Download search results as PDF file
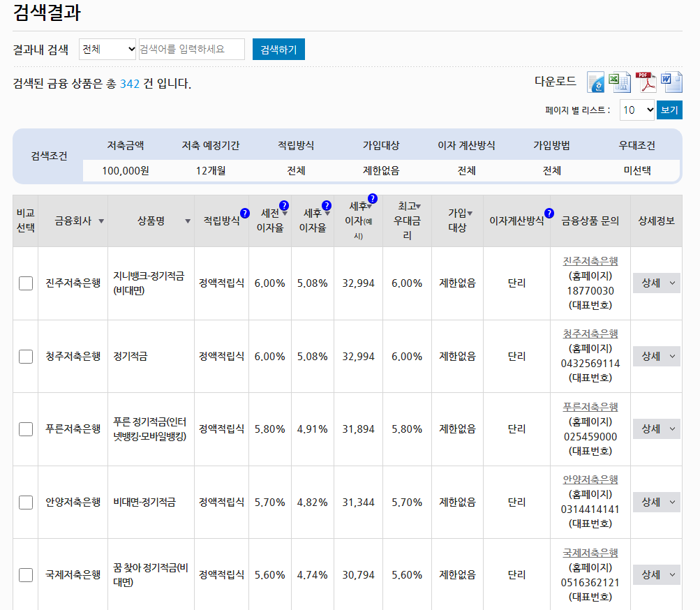This screenshot has height=610, width=700. pyautogui.click(x=646, y=82)
